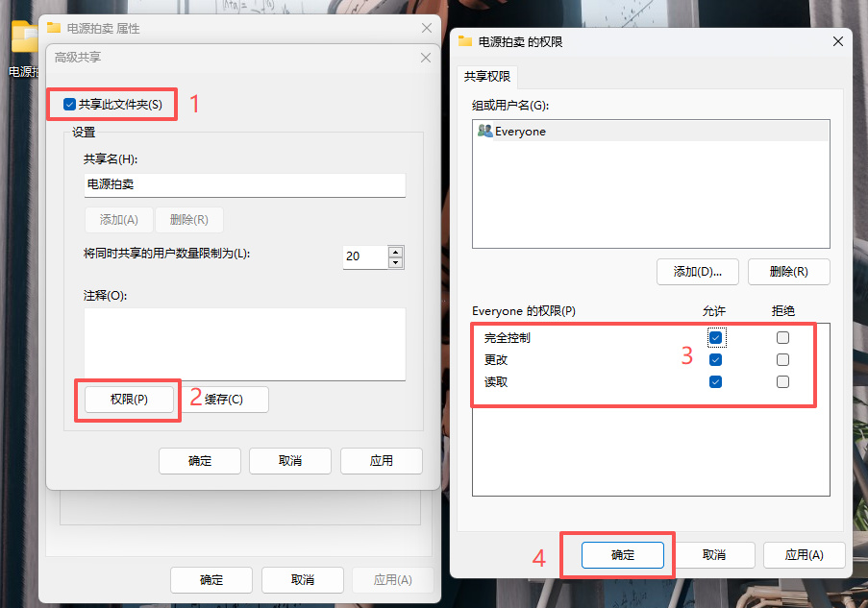868x608 pixels.
Task: Click the 注释(O) comment text area
Action: coord(245,344)
